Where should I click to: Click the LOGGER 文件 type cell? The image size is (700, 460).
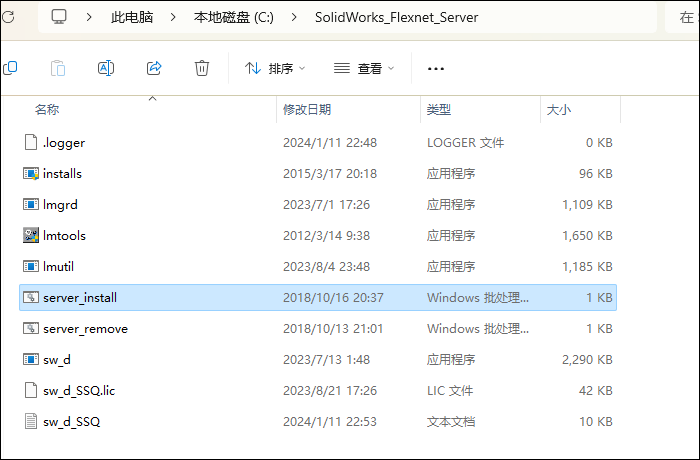[x=466, y=142]
